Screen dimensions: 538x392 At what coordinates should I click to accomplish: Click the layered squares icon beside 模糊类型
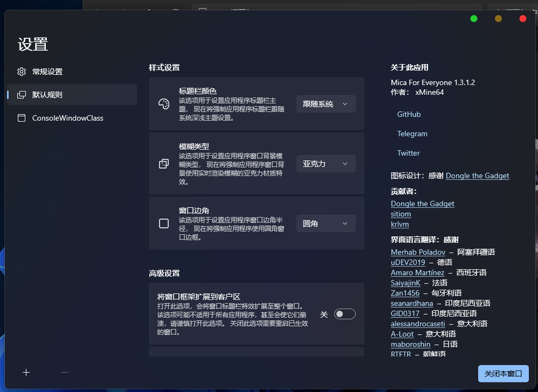click(x=164, y=164)
